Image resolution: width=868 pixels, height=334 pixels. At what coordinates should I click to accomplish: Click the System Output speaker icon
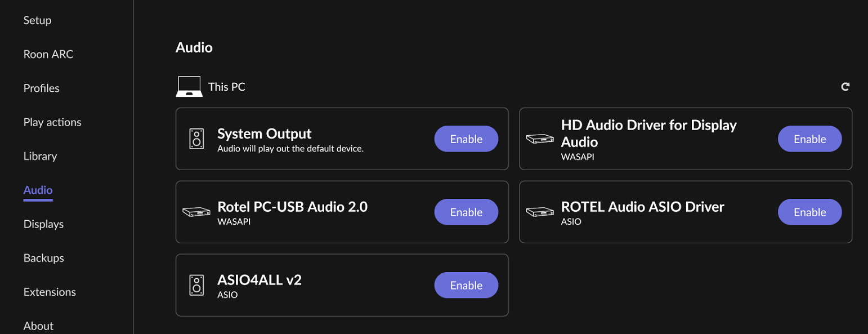[x=196, y=139]
